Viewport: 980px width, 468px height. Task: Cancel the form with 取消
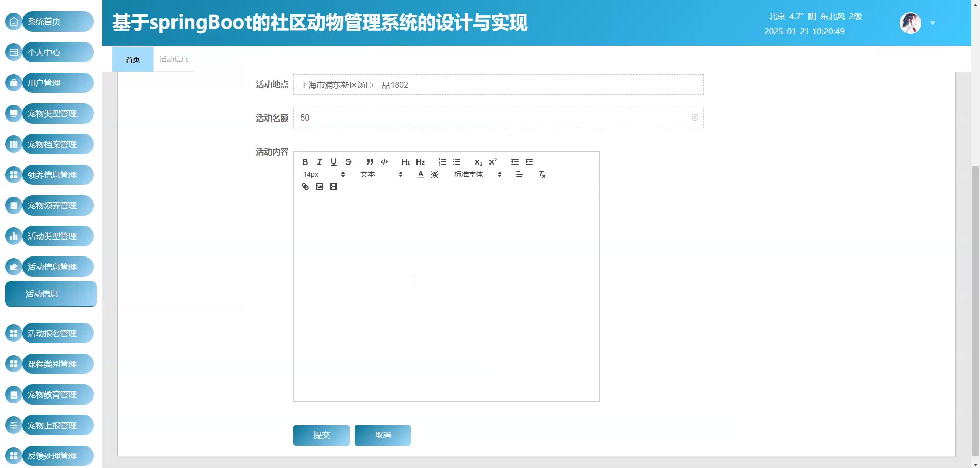(383, 435)
